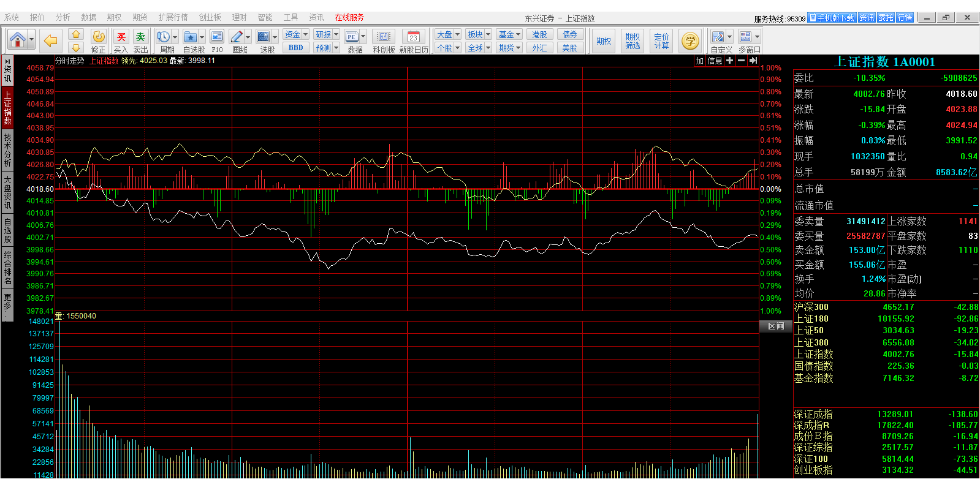The width and height of the screenshot is (980, 490).
Task: Click the 手机版下载 link
Action: click(832, 18)
